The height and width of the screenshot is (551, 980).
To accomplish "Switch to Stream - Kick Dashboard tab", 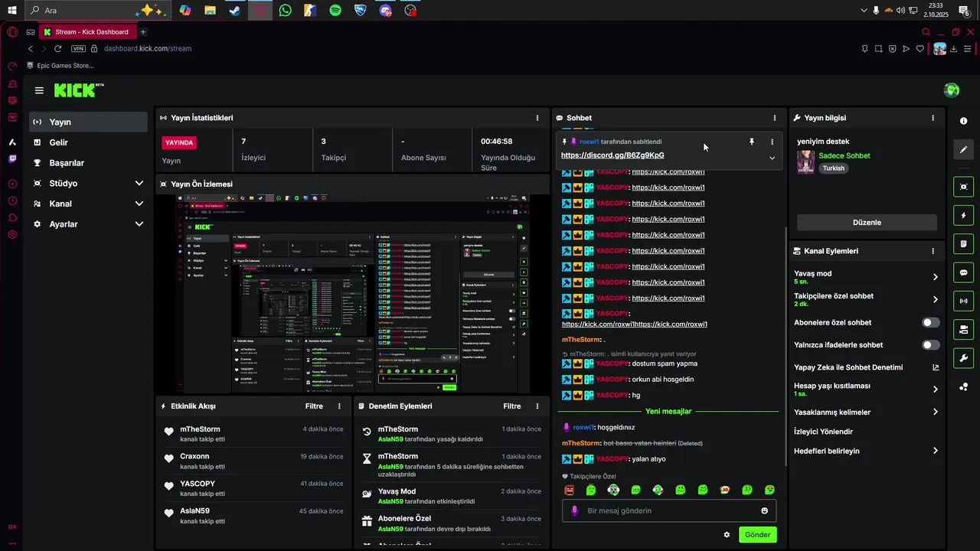I will pyautogui.click(x=87, y=32).
